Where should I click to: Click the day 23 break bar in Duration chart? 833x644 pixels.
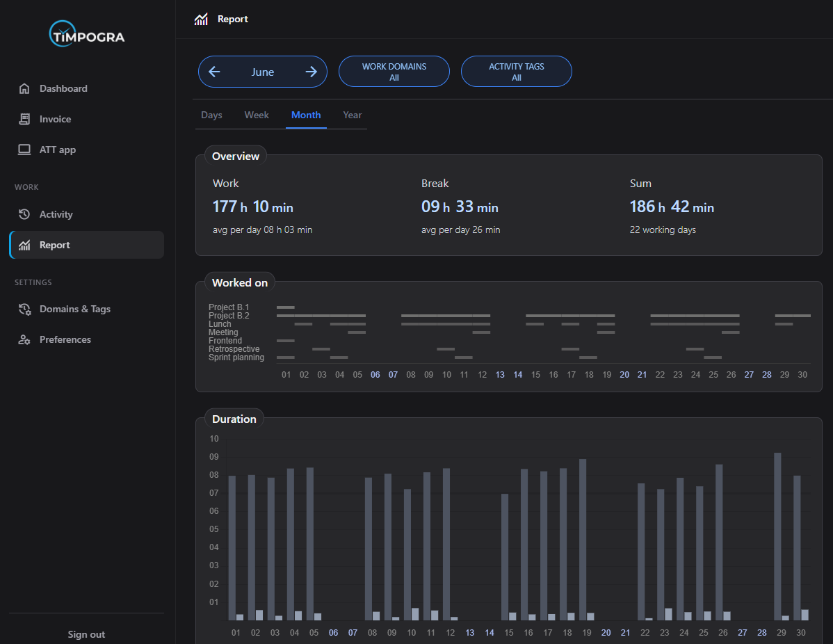[x=668, y=614]
